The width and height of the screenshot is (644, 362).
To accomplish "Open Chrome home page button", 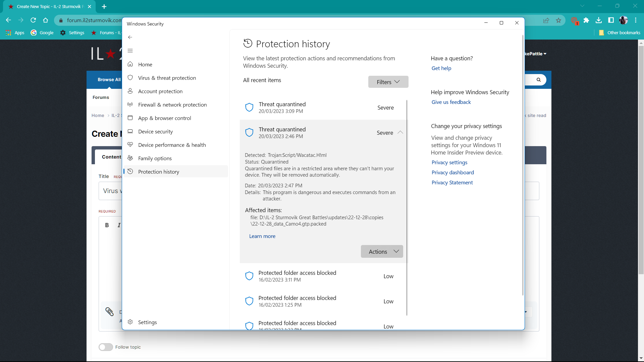I will (x=46, y=20).
